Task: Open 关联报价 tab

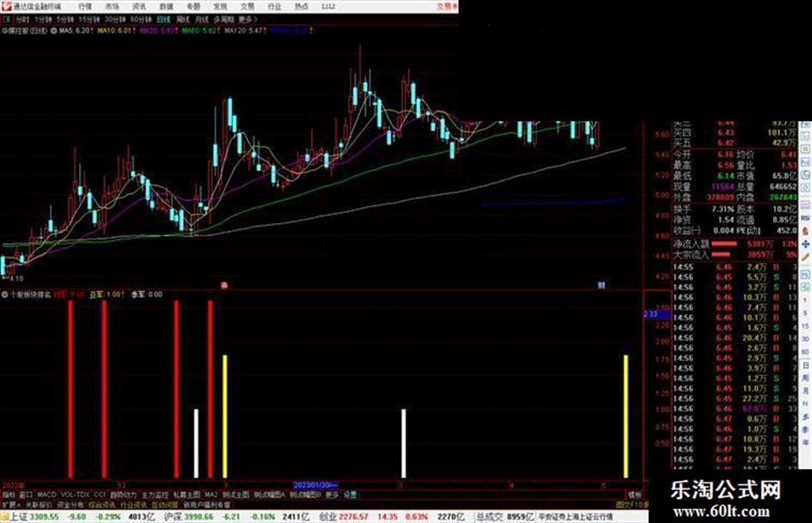Action: click(39, 504)
